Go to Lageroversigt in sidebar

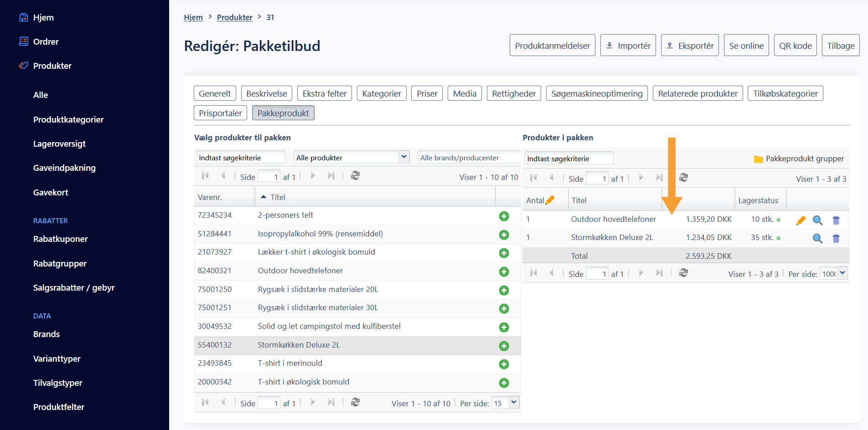click(x=59, y=143)
